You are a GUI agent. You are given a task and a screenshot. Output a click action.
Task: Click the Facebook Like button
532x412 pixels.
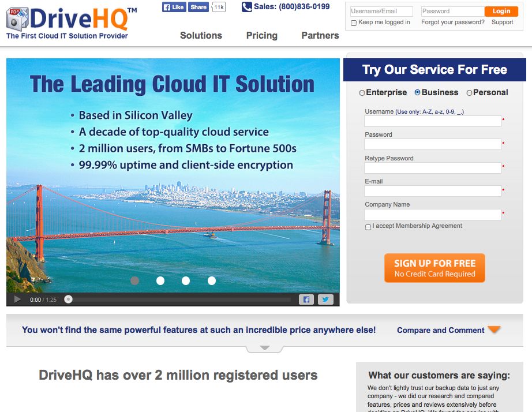tap(174, 7)
